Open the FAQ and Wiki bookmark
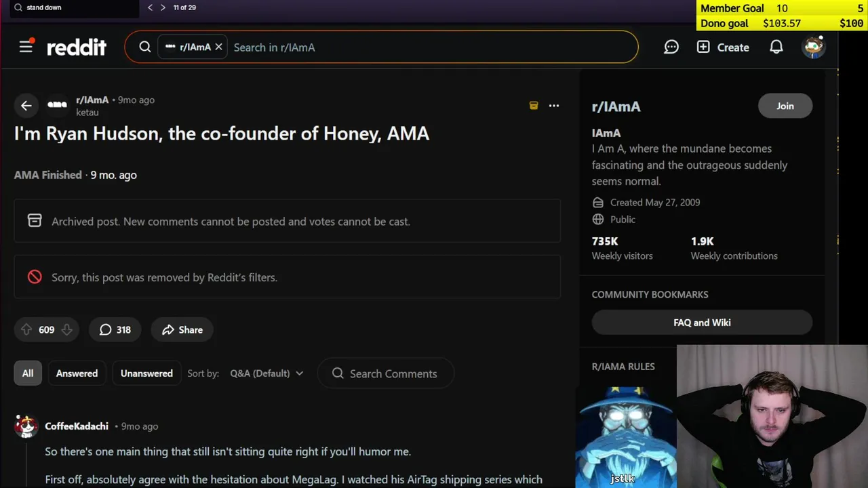The height and width of the screenshot is (488, 868). [702, 323]
